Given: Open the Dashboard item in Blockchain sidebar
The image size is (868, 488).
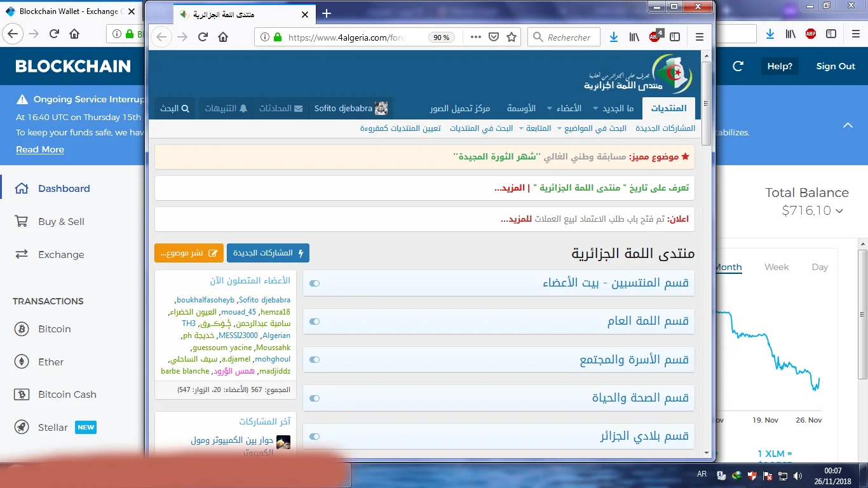Looking at the screenshot, I should (x=64, y=189).
